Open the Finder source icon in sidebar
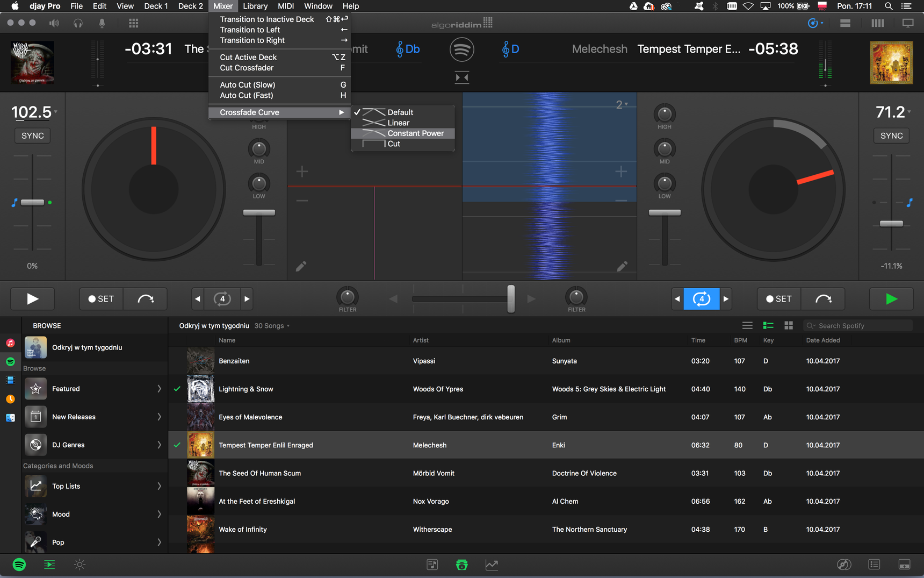 [10, 418]
